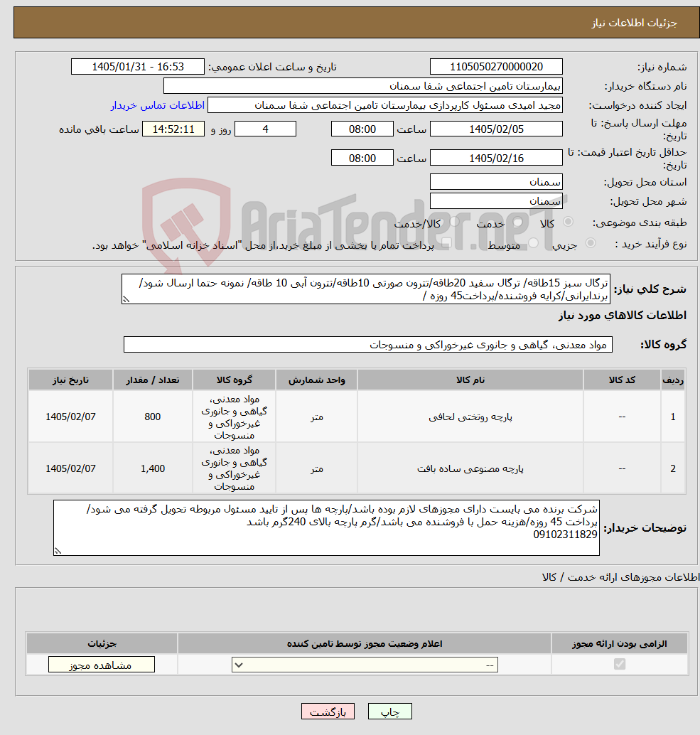Click the remaining days field showing 4
This screenshot has width=700, height=735.
pyautogui.click(x=265, y=129)
